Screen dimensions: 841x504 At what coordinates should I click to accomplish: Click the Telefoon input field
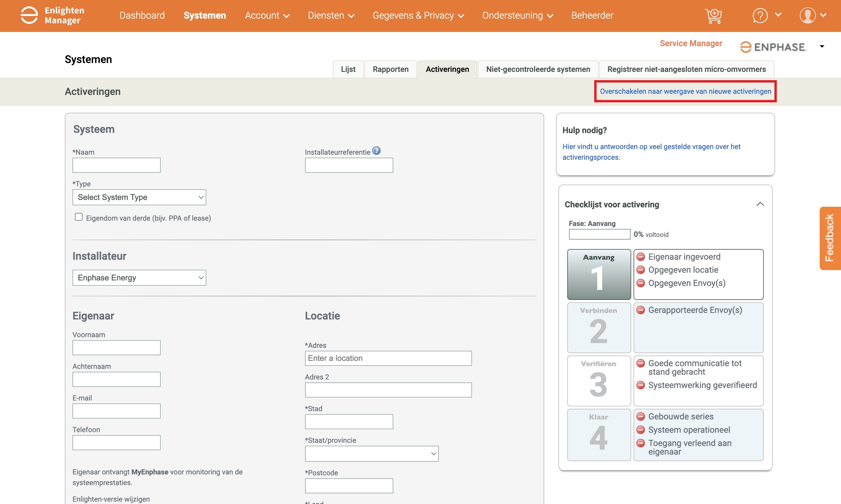[x=116, y=442]
